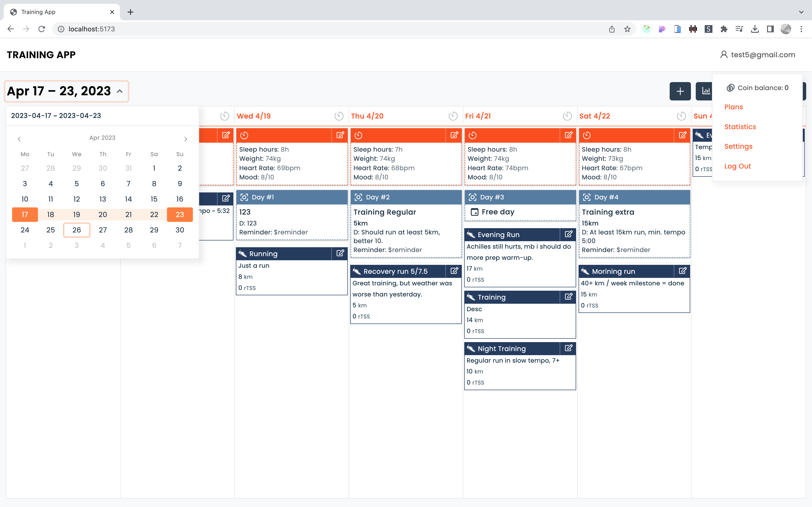Viewport: 812px width, 507px height.
Task: Edit the Recovery run 5/7.5 card
Action: click(x=454, y=271)
